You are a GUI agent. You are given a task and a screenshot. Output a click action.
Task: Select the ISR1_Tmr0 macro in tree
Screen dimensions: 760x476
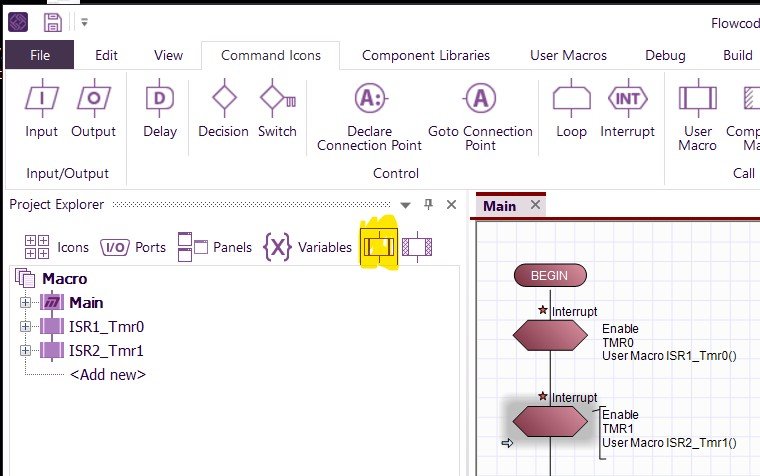point(106,327)
